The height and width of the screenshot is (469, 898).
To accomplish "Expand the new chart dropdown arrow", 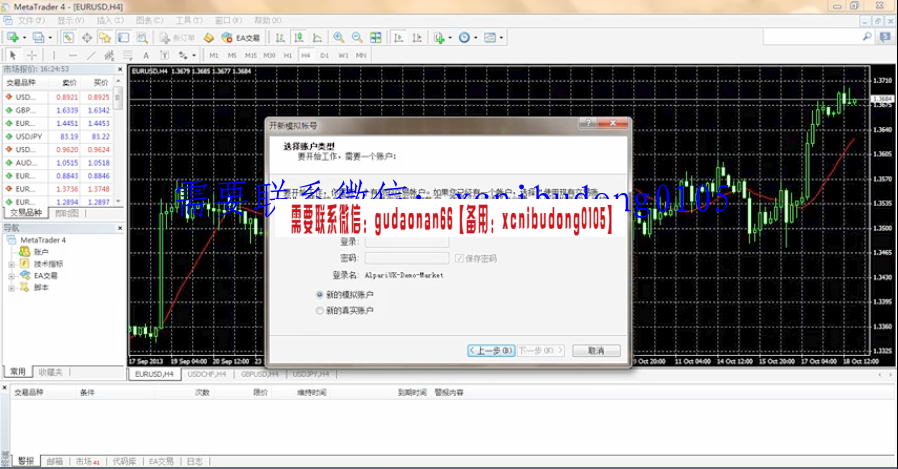I will click(x=25, y=38).
